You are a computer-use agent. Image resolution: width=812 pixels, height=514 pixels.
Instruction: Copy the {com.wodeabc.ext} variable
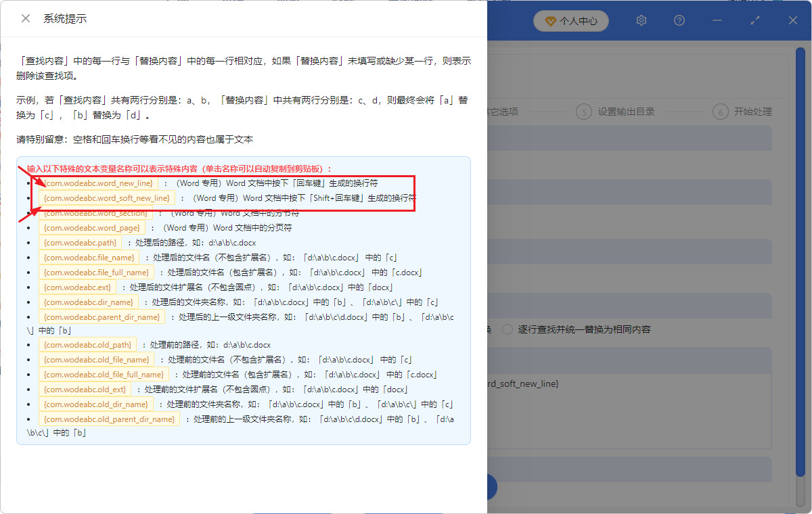tap(77, 287)
